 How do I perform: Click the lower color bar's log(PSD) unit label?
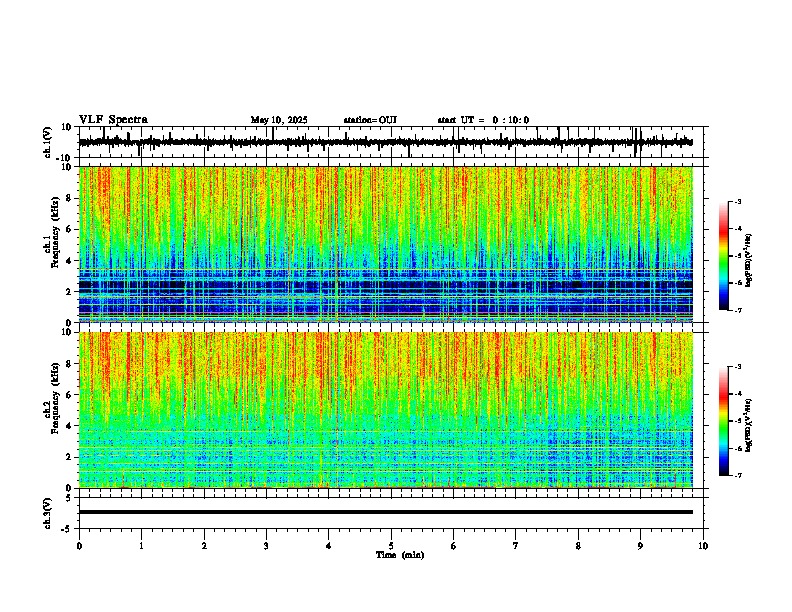749,425
